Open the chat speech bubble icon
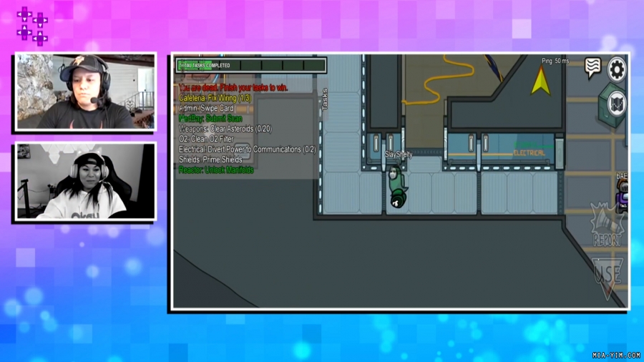The height and width of the screenshot is (362, 644). tap(593, 68)
